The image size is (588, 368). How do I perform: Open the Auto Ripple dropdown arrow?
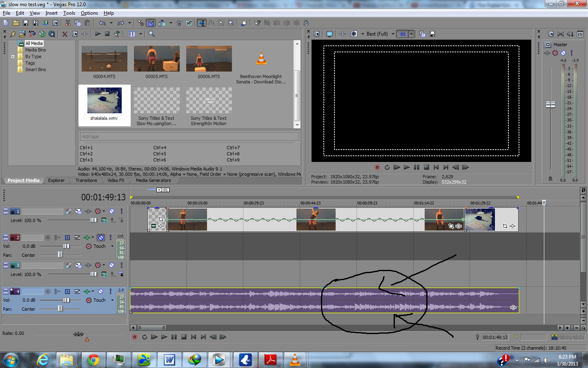171,23
